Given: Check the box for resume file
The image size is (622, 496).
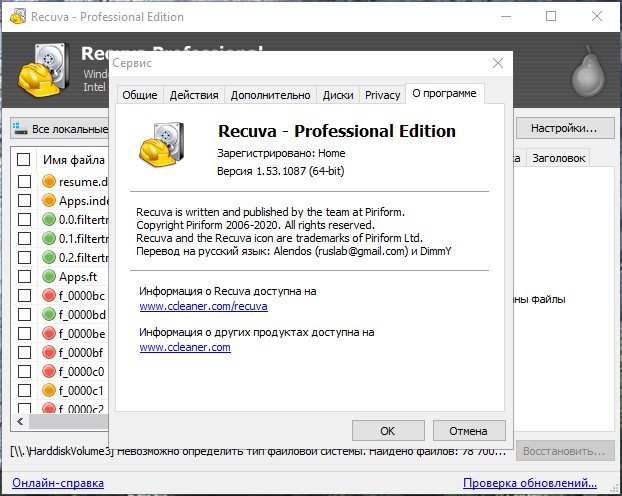Looking at the screenshot, I should (25, 181).
